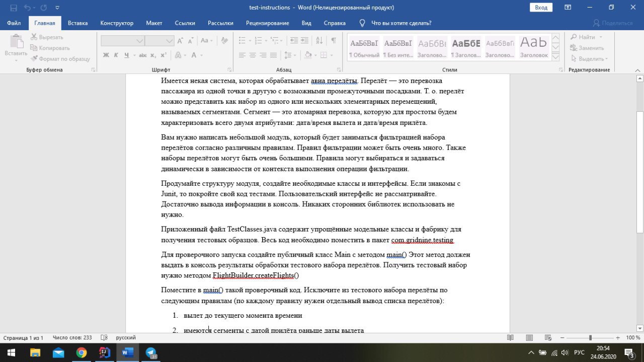Center the text alignment

(x=253, y=55)
